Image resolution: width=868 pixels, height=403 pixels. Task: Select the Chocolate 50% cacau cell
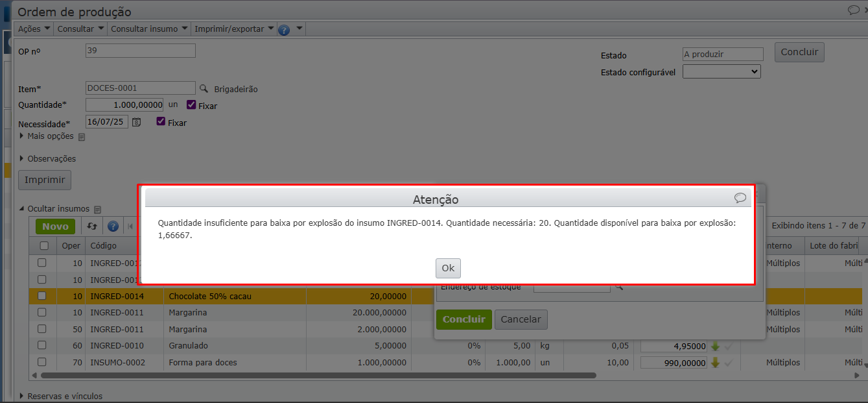[235, 296]
